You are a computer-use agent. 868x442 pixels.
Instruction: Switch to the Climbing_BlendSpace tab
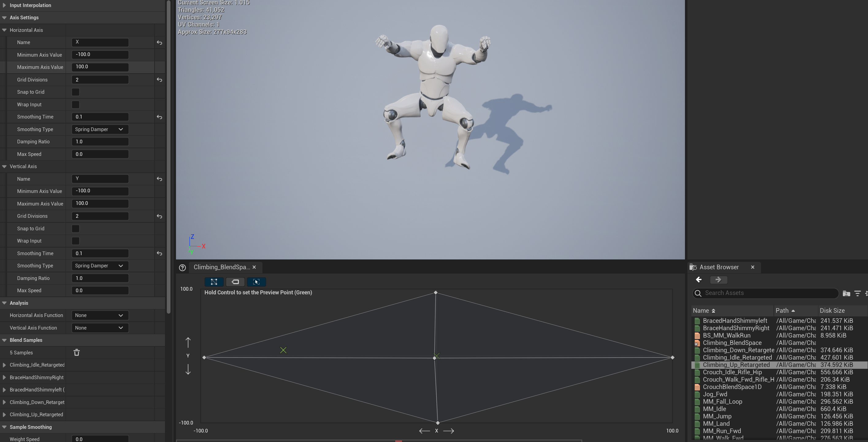221,267
